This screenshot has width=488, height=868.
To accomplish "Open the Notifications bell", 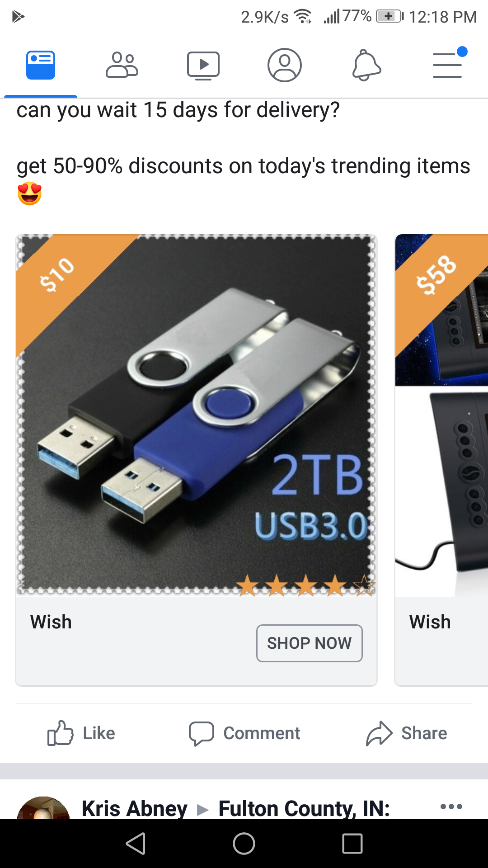I will (x=366, y=66).
